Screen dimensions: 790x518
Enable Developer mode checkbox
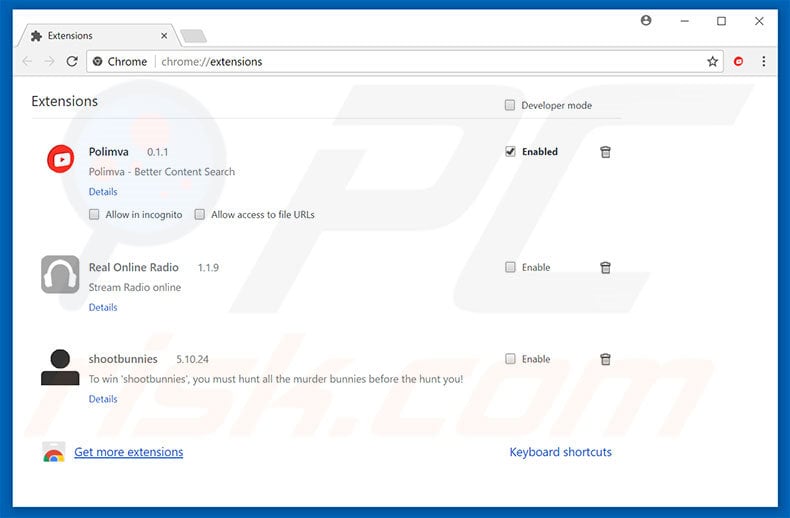pos(509,105)
